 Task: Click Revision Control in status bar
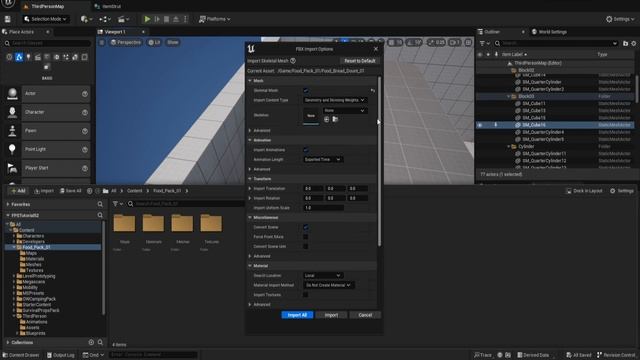click(x=616, y=355)
